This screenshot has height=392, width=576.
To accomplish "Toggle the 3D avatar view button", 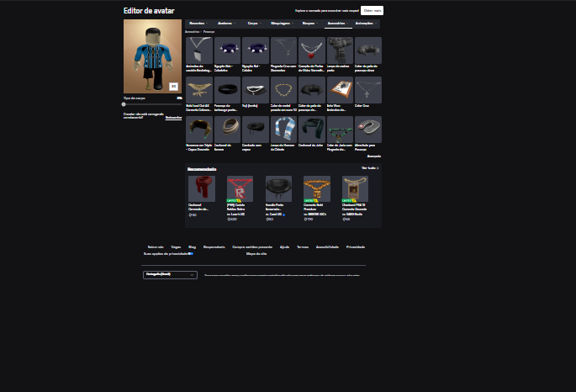I will tap(173, 87).
